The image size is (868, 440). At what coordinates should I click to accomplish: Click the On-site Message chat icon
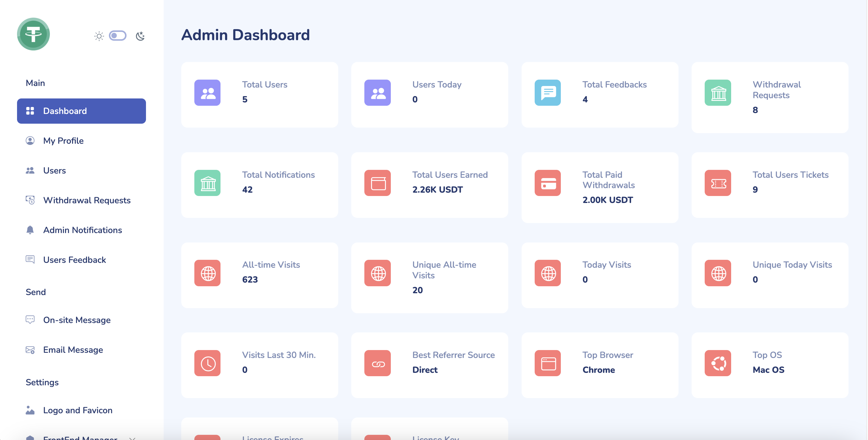(30, 319)
